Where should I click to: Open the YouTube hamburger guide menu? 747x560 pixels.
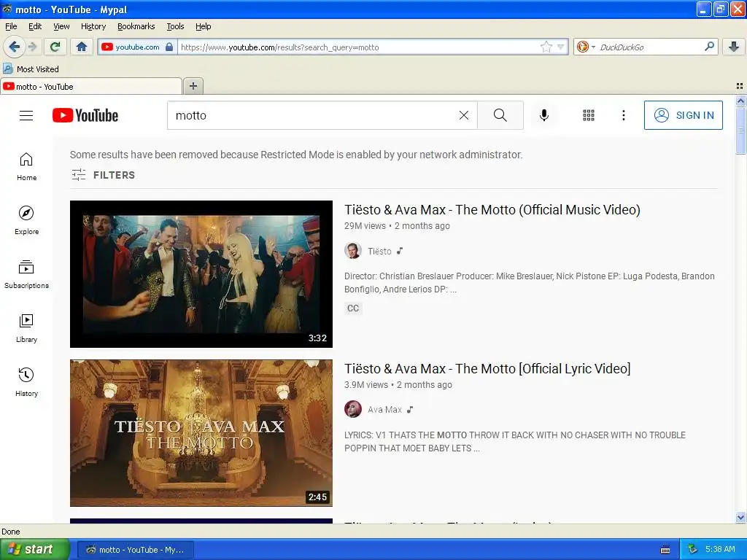click(26, 115)
